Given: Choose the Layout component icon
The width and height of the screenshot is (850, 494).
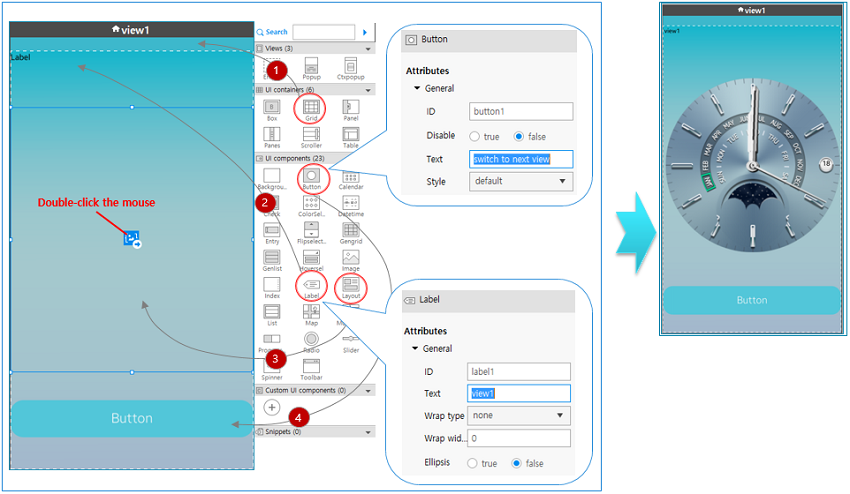Looking at the screenshot, I should point(351,286).
